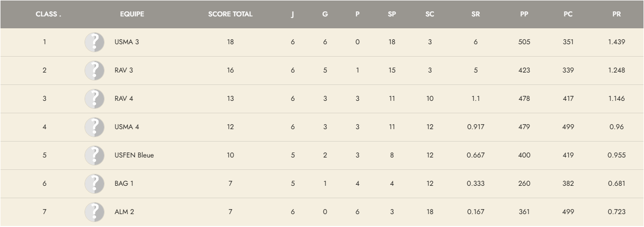Open the USFEN Bleue team name link
644x227 pixels.
[x=134, y=155]
